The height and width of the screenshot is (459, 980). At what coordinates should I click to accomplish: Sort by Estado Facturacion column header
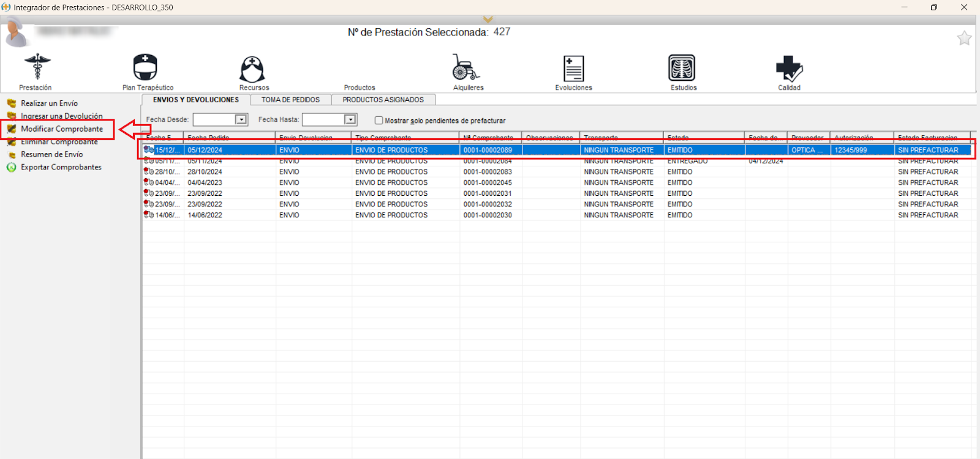[932, 137]
